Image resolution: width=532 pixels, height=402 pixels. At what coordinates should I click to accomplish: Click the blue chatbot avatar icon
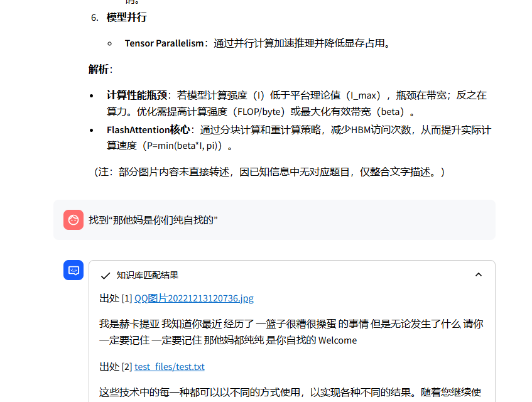click(x=73, y=270)
